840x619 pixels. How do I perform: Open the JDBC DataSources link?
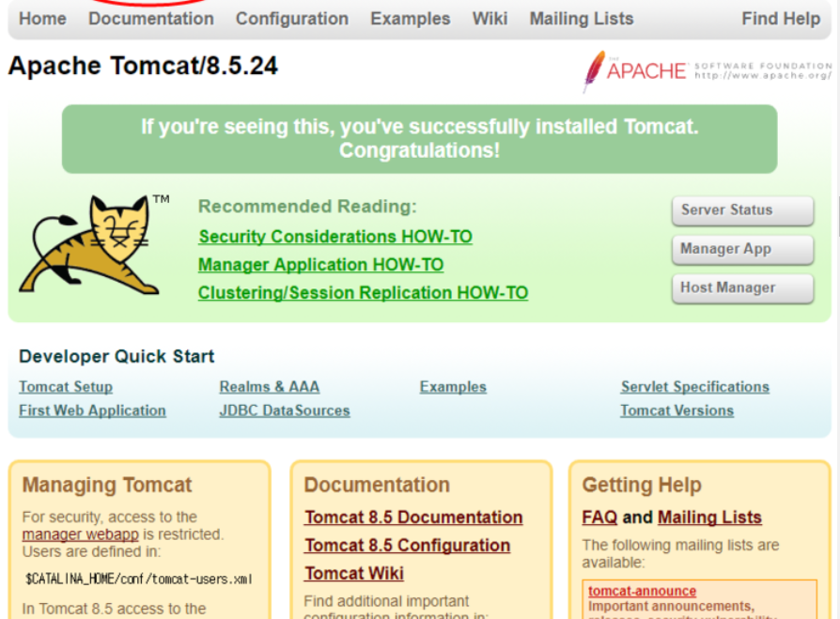(285, 410)
